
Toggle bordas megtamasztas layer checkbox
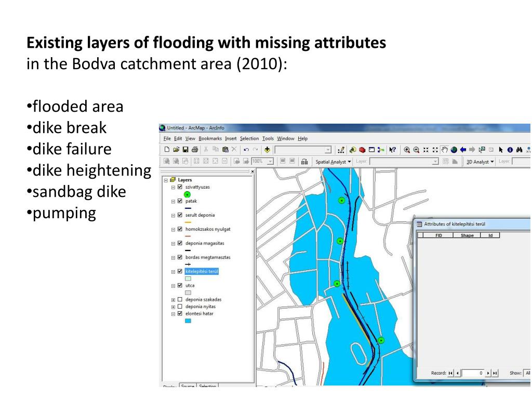[180, 257]
